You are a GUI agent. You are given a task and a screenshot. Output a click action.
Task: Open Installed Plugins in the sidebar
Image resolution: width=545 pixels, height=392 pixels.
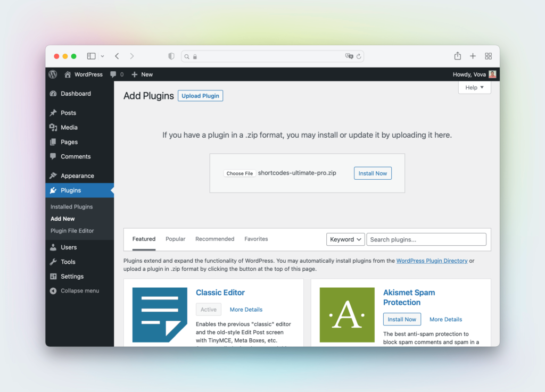[x=71, y=206]
